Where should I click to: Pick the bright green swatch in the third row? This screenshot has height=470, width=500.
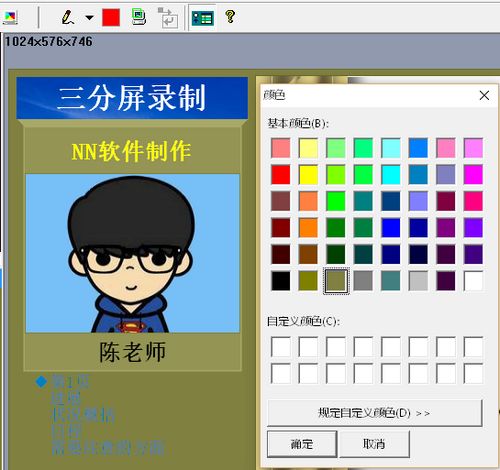point(336,201)
